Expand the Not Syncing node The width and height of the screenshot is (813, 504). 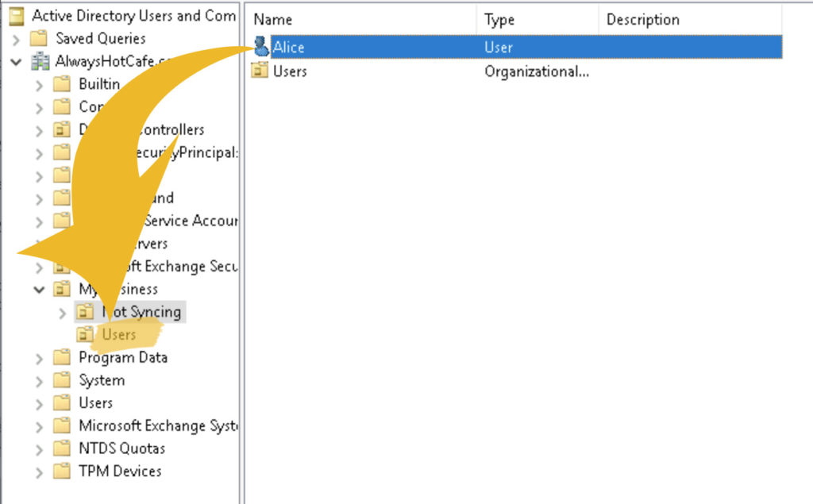tap(62, 312)
